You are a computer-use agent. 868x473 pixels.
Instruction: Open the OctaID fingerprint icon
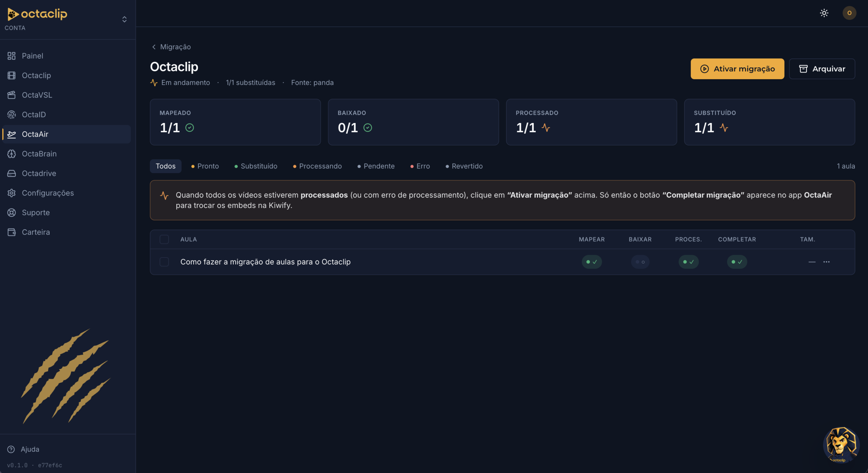[x=12, y=115]
